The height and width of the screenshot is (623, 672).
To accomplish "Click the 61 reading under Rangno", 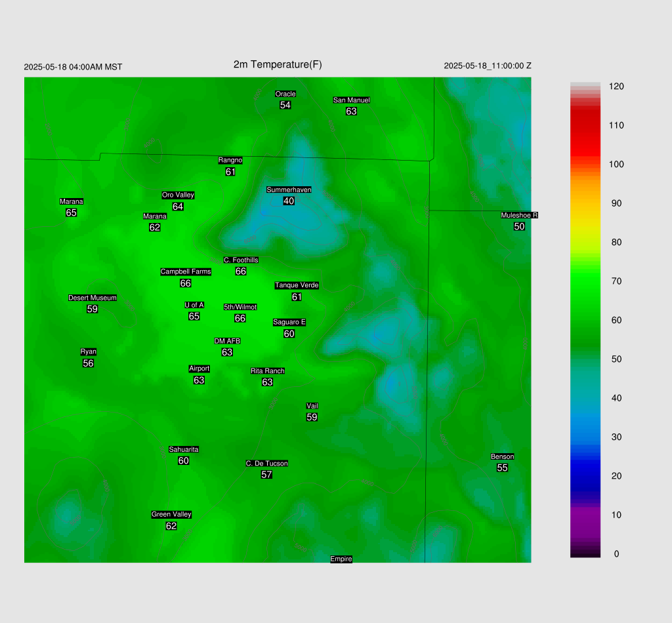I will [x=230, y=172].
